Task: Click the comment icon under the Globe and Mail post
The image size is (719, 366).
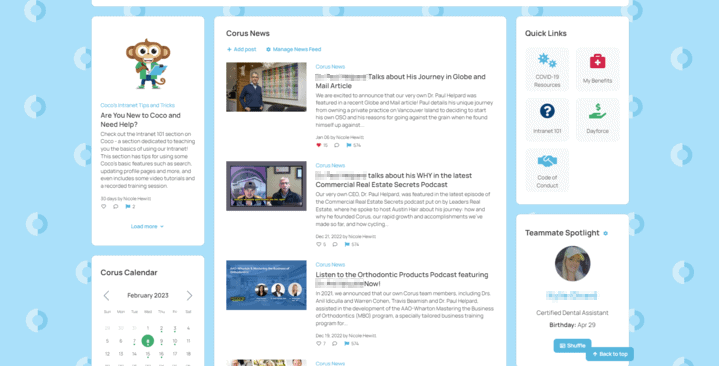Action: pyautogui.click(x=337, y=145)
